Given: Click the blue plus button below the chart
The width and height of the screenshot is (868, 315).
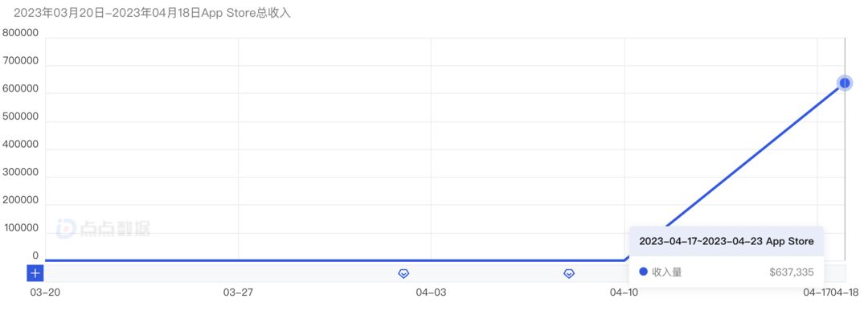Looking at the screenshot, I should tap(35, 273).
